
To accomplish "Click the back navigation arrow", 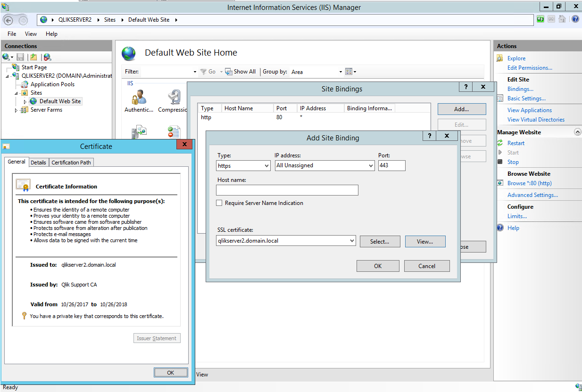I will point(9,20).
